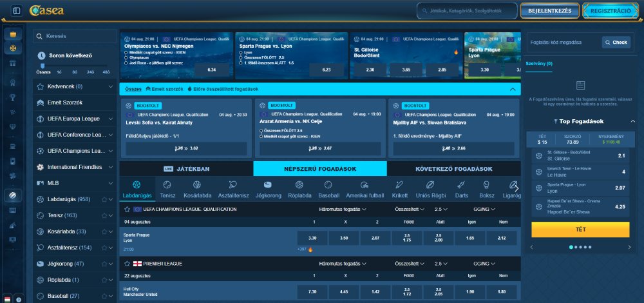Favorite Tenisz in the sidebar star
The height and width of the screenshot is (303, 644).
104,215
